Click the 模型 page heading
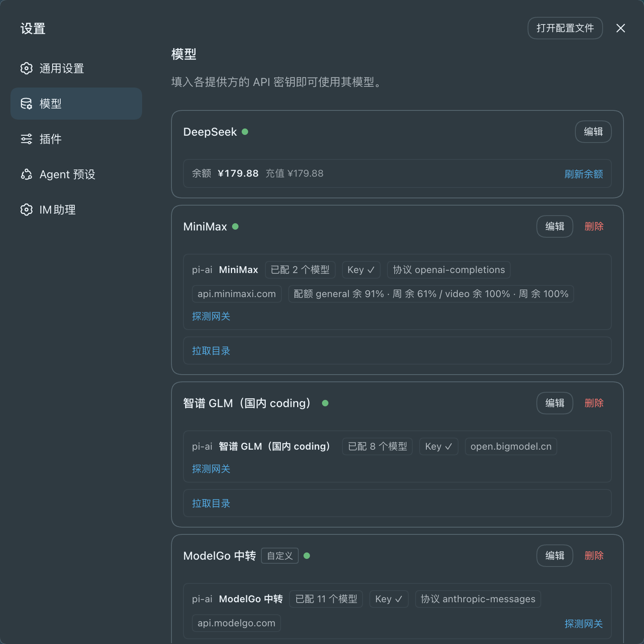Image resolution: width=644 pixels, height=644 pixels. 184,54
